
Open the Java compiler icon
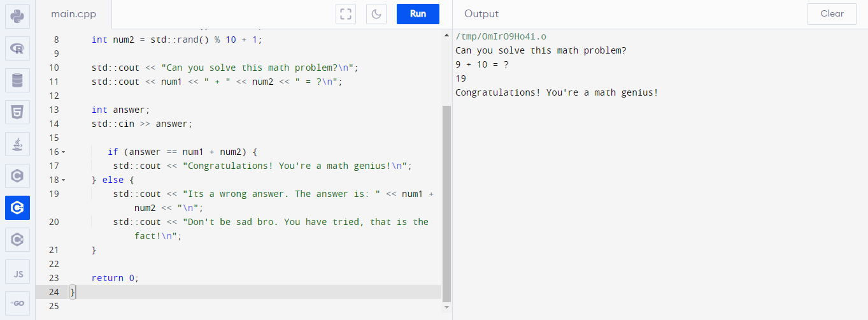pyautogui.click(x=17, y=144)
